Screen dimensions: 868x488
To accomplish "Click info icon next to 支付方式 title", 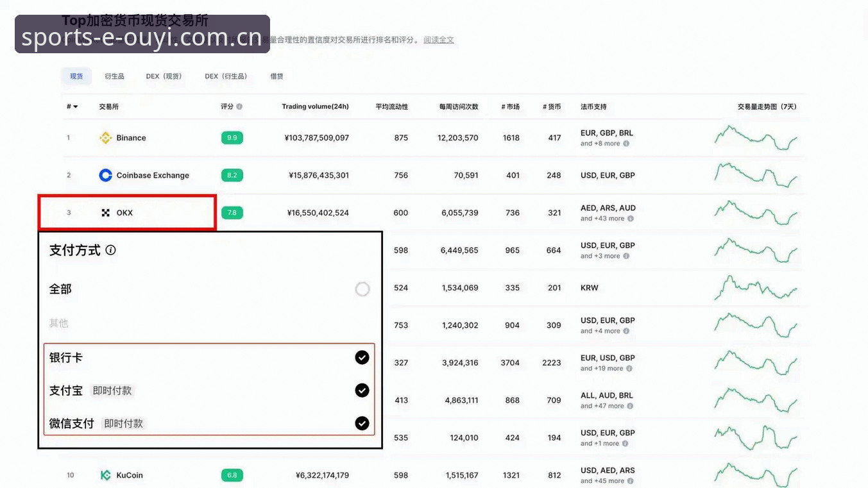I will point(110,250).
